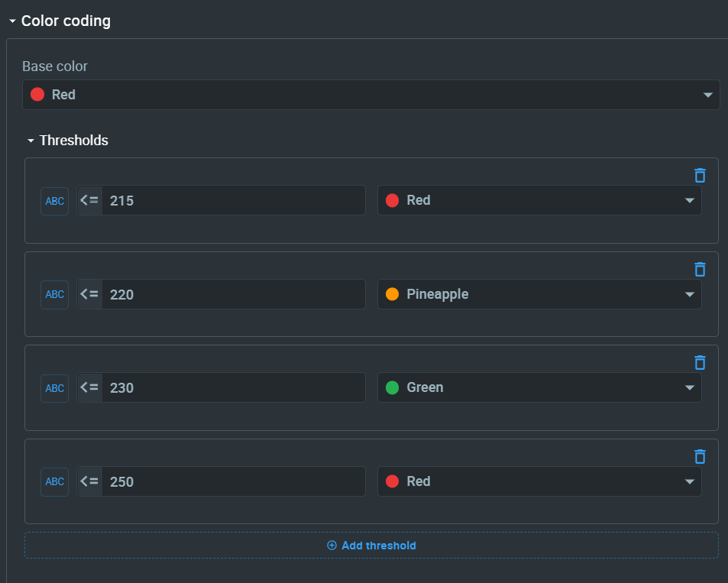Open the Pineapple color dropdown
728x583 pixels.
[x=539, y=294]
